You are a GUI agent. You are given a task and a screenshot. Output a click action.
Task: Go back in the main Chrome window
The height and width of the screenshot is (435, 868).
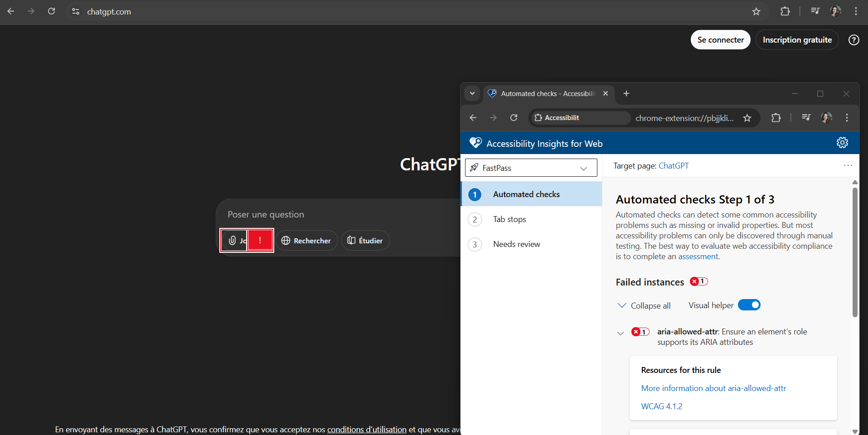11,11
